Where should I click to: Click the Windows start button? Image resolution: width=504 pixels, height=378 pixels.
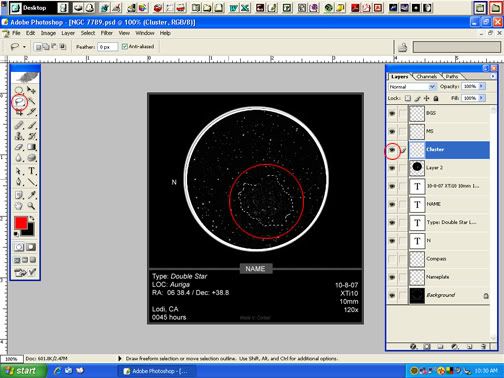tap(23, 371)
